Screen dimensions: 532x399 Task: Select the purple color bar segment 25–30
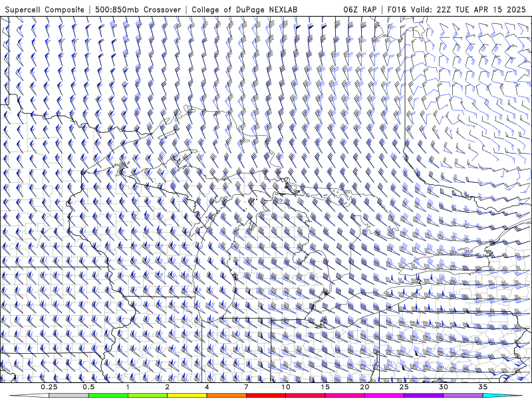click(x=424, y=396)
